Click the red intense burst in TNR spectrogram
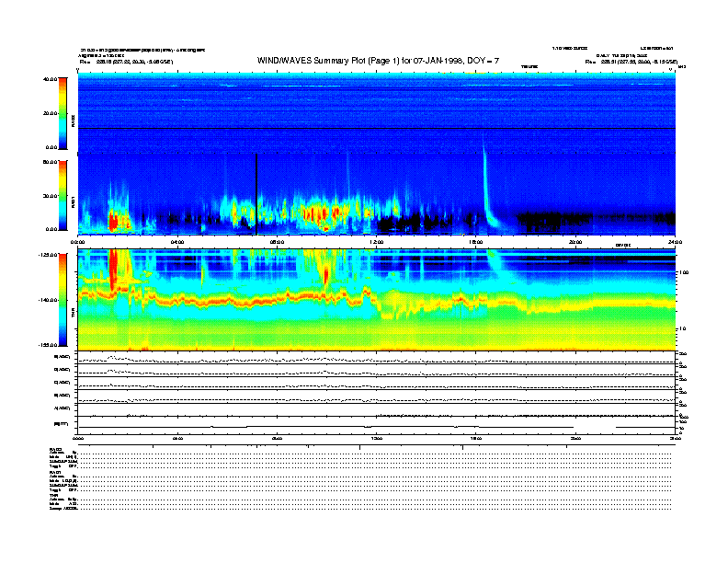Image resolution: width=728 pixels, height=563 pixels. click(113, 270)
